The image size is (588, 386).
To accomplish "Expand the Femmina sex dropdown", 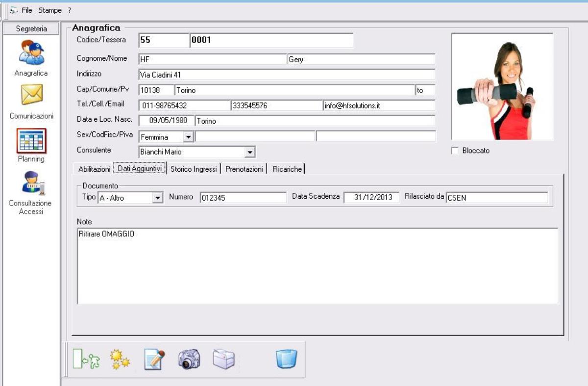I will point(189,137).
